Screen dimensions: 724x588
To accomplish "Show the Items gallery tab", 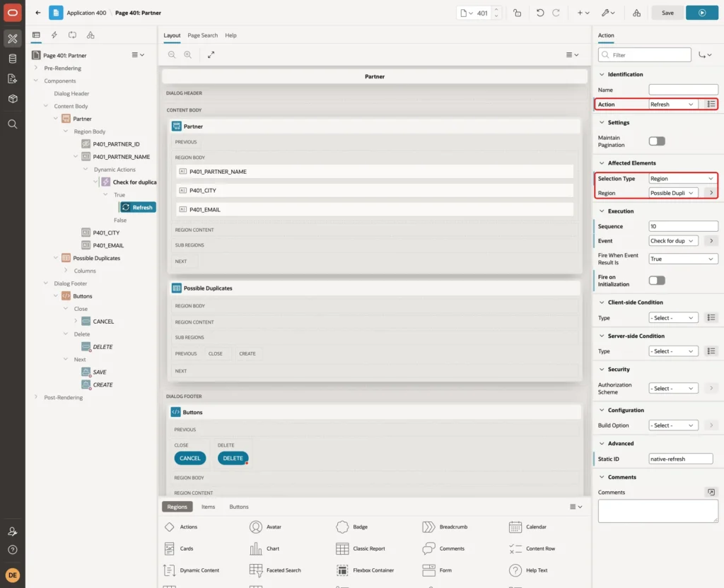I will [209, 507].
